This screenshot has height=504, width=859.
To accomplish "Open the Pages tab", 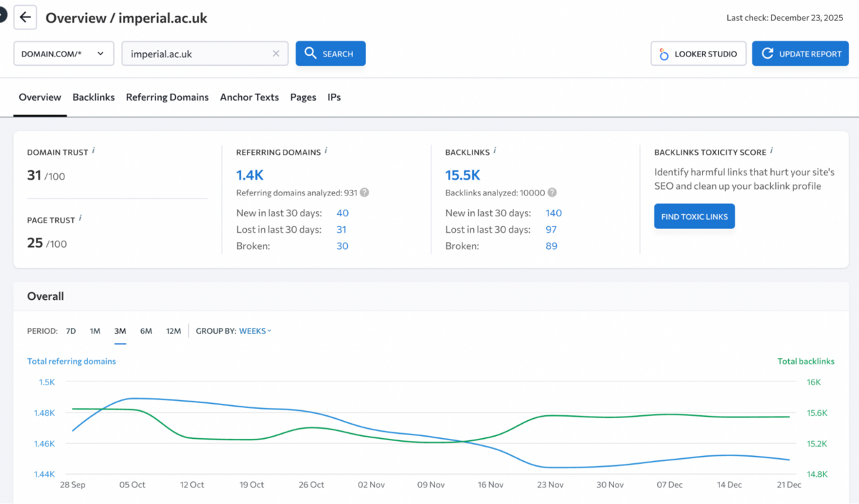I will pyautogui.click(x=303, y=97).
